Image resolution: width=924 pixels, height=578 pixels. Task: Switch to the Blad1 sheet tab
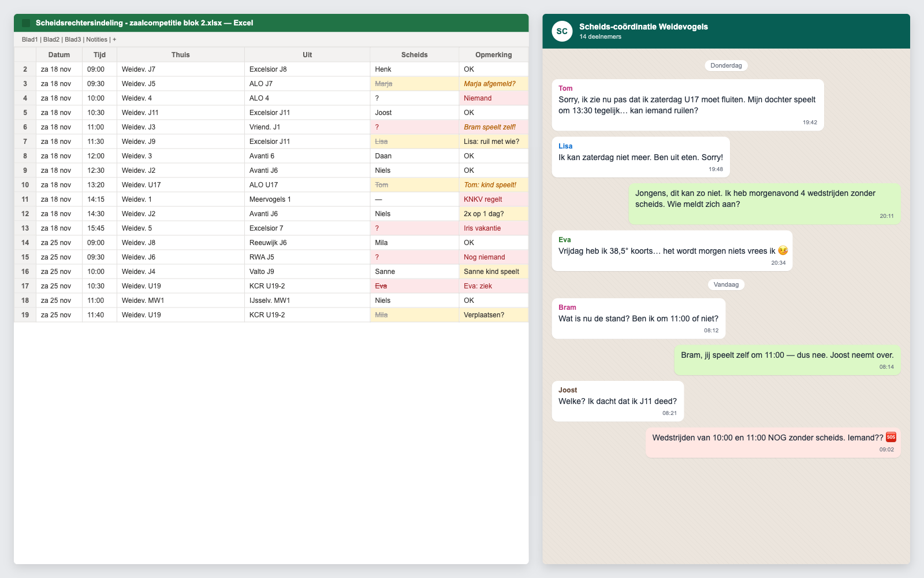29,39
